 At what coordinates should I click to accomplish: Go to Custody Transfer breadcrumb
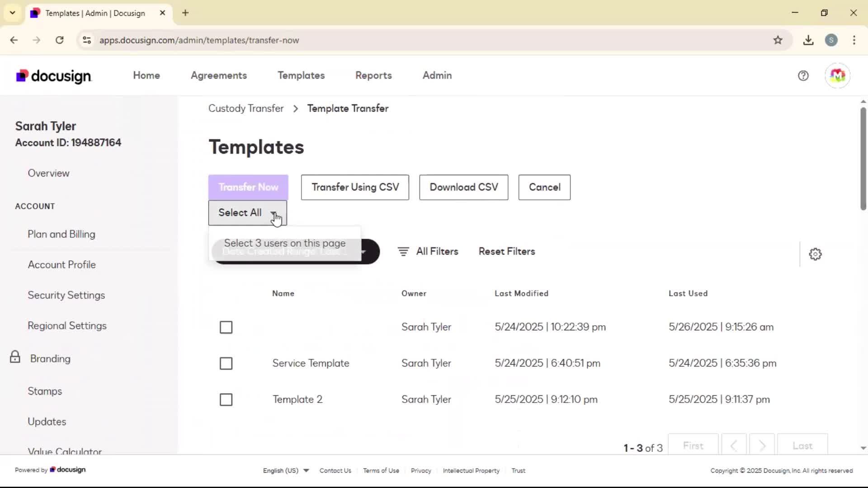pos(246,108)
